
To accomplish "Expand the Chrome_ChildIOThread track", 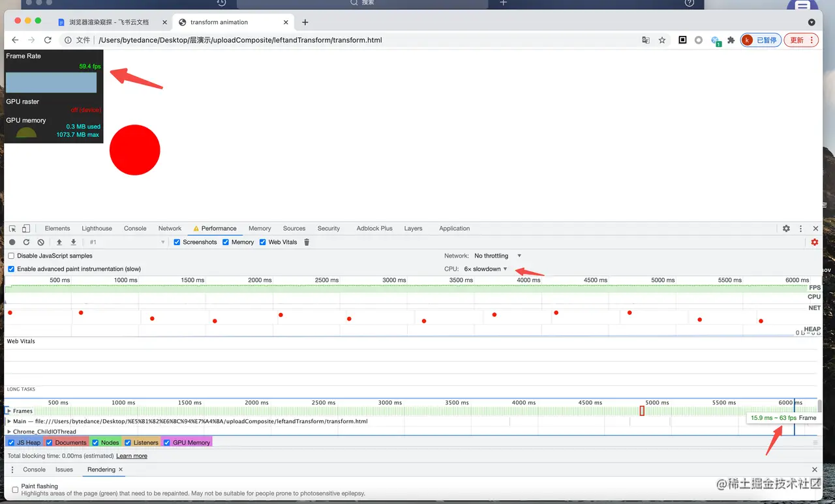I will (8, 432).
